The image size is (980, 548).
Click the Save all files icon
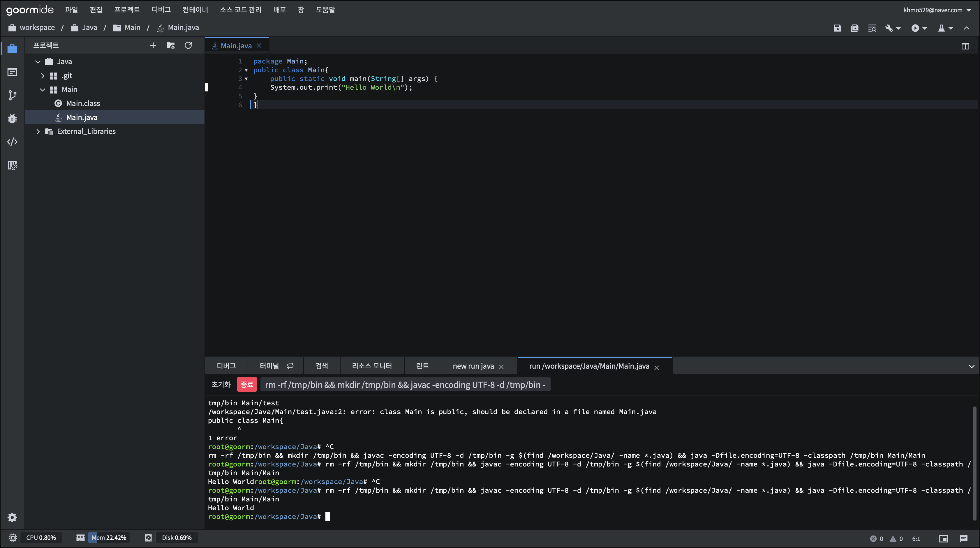[x=854, y=28]
